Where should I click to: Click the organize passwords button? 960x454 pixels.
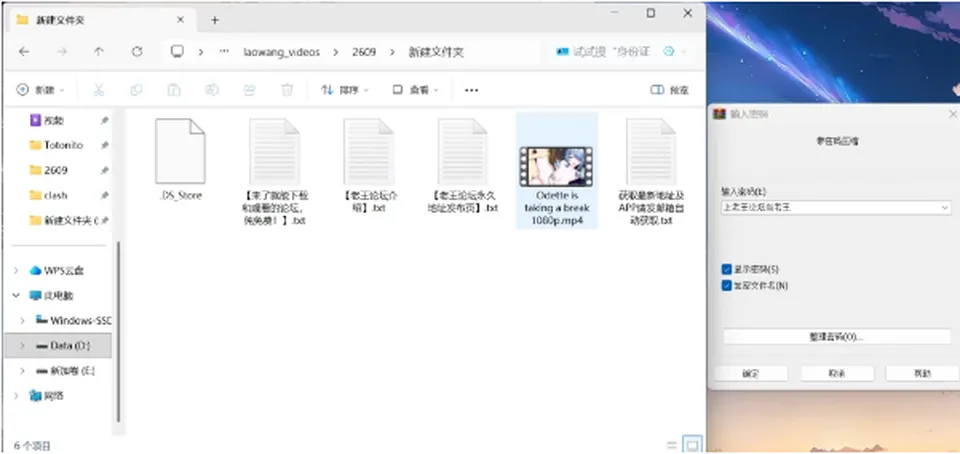pos(836,337)
